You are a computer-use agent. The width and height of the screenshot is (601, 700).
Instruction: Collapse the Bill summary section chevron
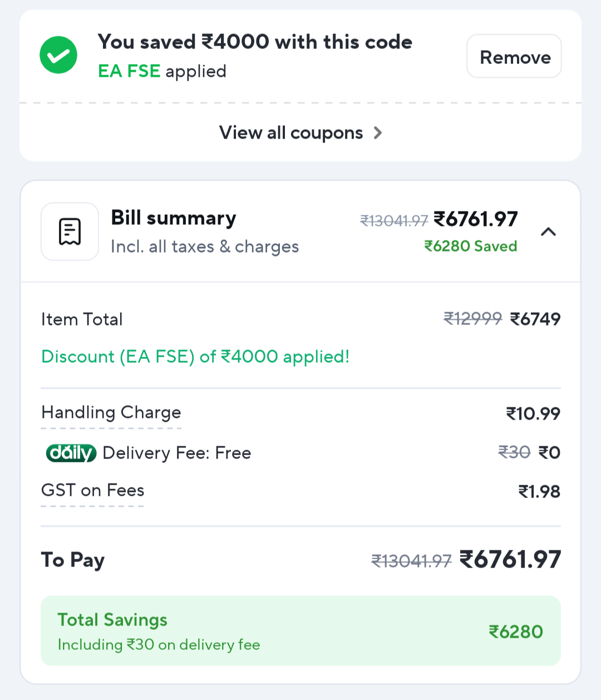pyautogui.click(x=548, y=231)
